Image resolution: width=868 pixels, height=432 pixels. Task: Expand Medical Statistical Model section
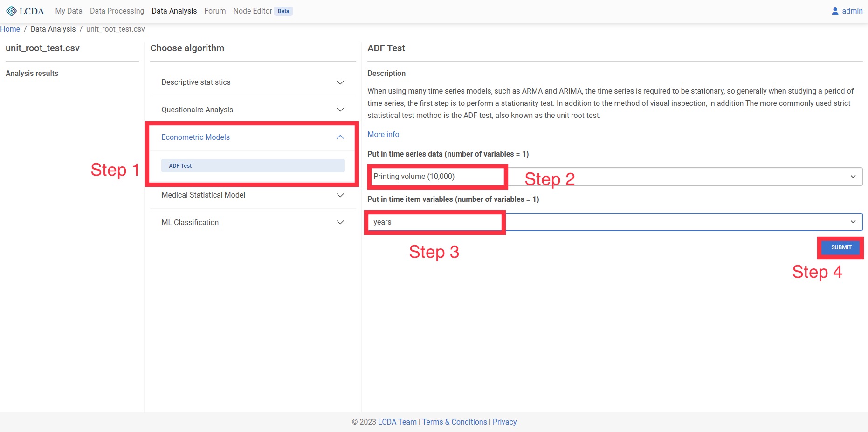[x=340, y=195]
